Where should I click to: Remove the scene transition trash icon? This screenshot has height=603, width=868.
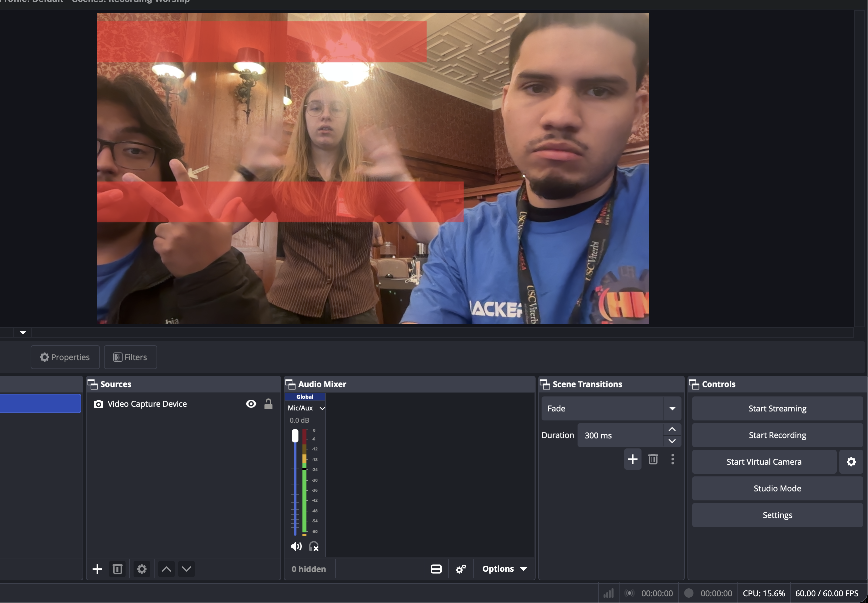click(x=653, y=459)
